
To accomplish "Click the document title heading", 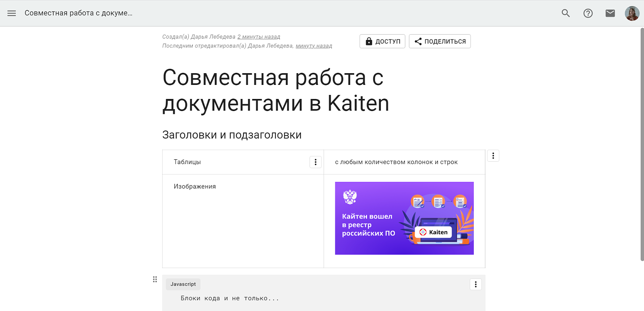I will coord(276,90).
